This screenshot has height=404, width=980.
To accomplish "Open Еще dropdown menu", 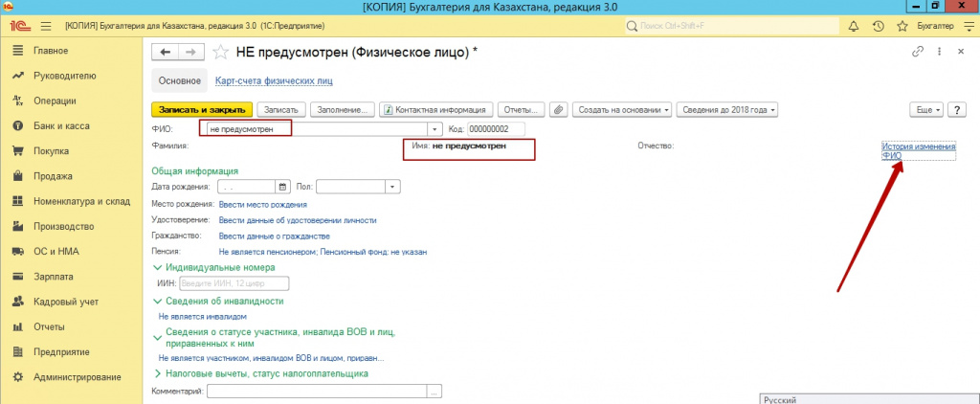I will [928, 109].
